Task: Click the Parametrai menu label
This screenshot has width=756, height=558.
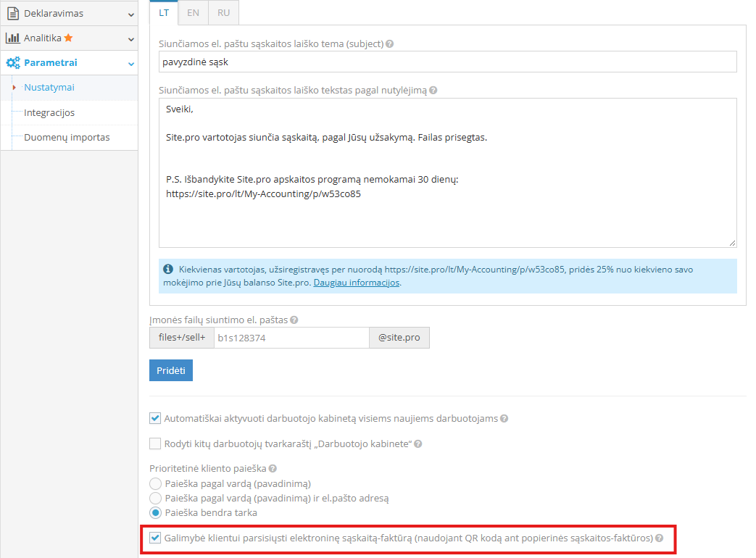Action: 51,62
